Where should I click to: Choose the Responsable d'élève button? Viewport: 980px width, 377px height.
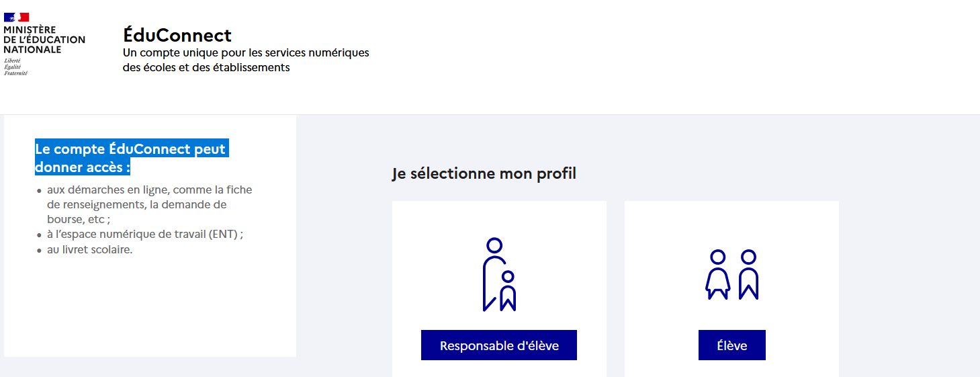click(x=499, y=345)
